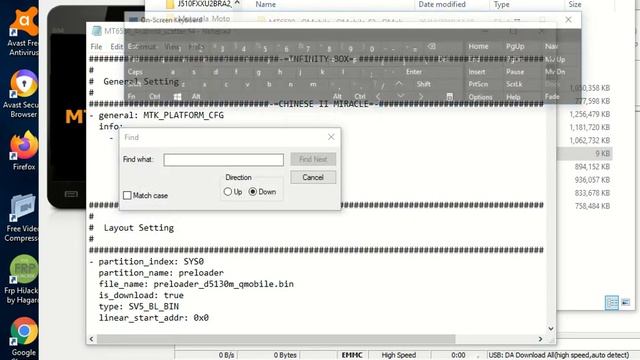The width and height of the screenshot is (640, 360).
Task: Open the Avast Secure Browser desktop icon
Action: (x=22, y=94)
